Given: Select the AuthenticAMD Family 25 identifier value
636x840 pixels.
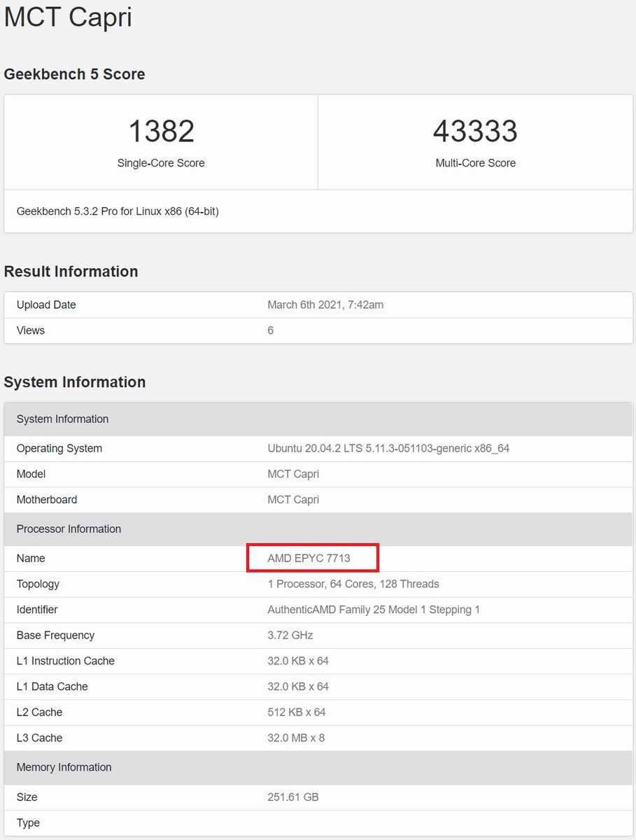Looking at the screenshot, I should [x=374, y=610].
